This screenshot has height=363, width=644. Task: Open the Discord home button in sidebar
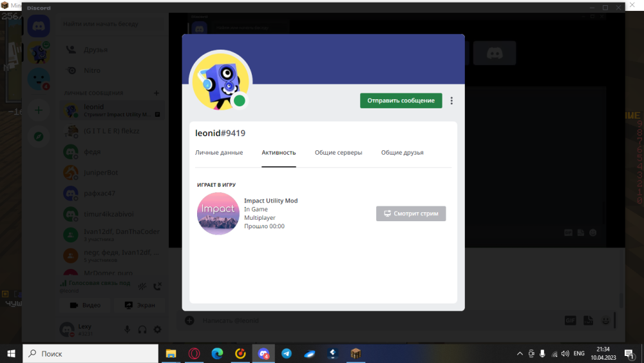[x=39, y=26]
